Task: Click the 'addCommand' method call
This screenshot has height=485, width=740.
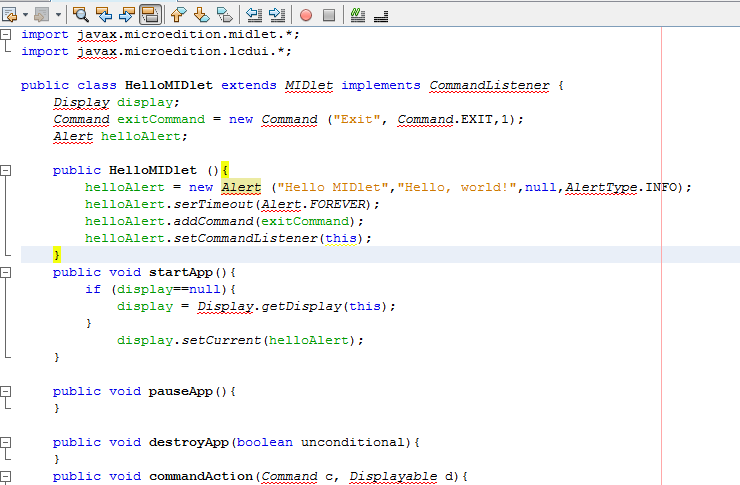Action: coord(213,221)
